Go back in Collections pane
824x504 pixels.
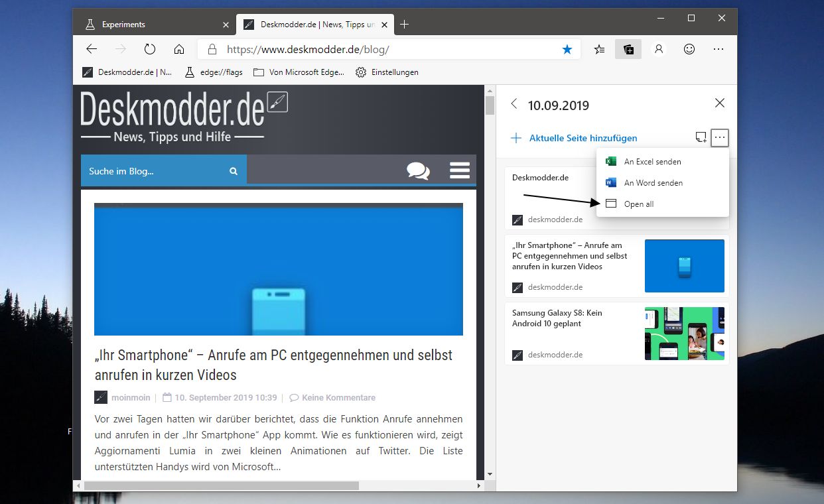pyautogui.click(x=514, y=104)
